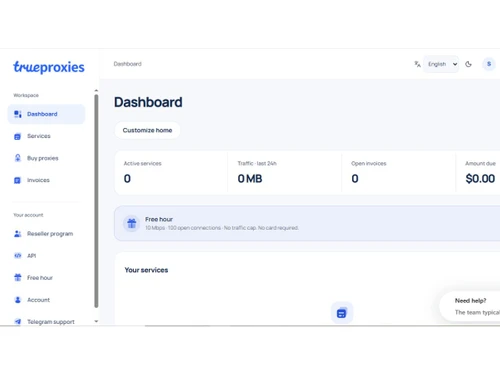
Task: Click the Free hour banner title
Action: pyautogui.click(x=159, y=219)
